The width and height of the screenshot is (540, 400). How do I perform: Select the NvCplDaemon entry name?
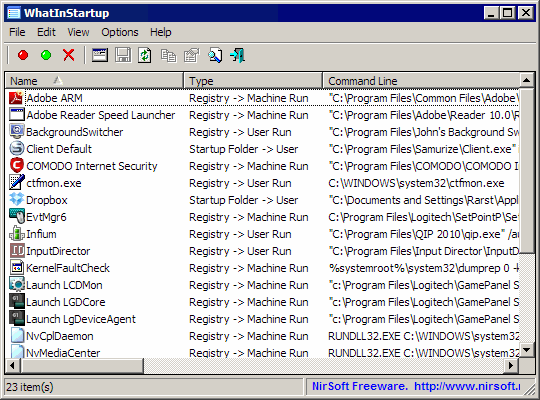pyautogui.click(x=60, y=336)
